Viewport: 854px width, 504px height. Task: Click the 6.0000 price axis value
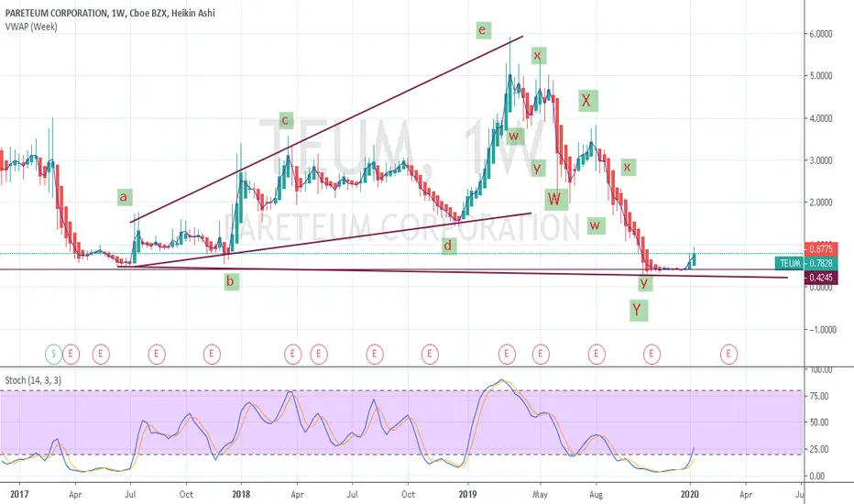pos(821,34)
